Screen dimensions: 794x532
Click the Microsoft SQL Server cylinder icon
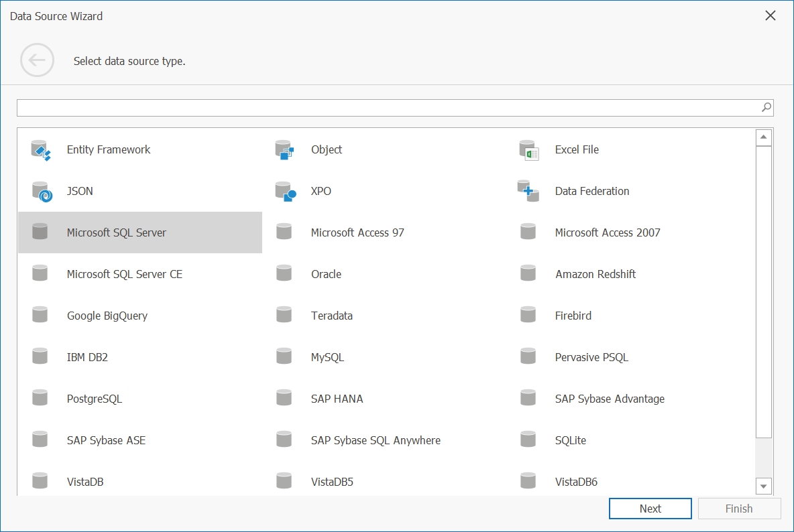pyautogui.click(x=40, y=232)
